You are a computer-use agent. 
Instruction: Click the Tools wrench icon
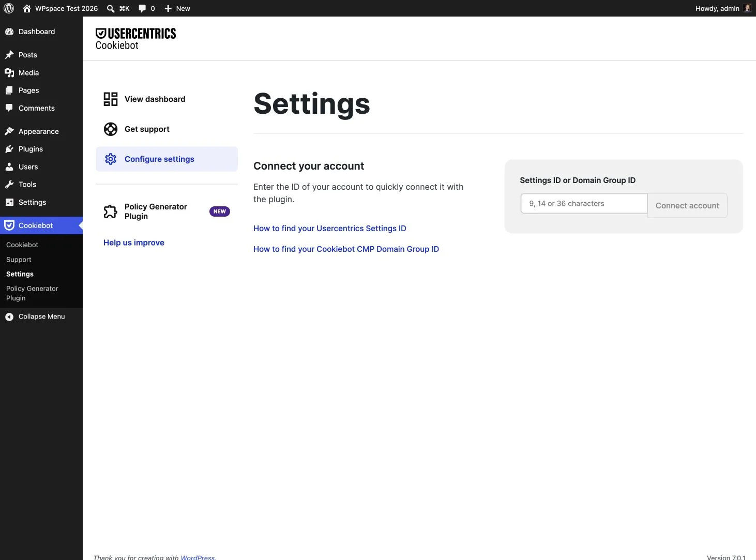click(x=9, y=185)
